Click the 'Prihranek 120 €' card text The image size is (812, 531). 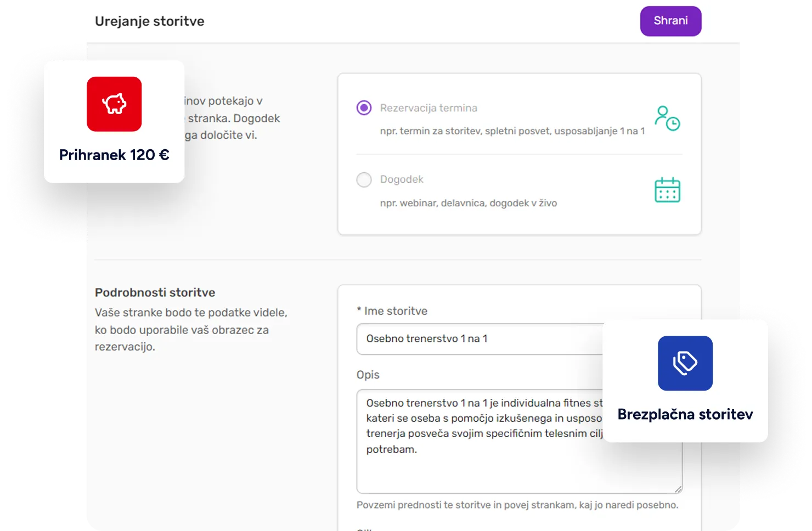pyautogui.click(x=114, y=155)
